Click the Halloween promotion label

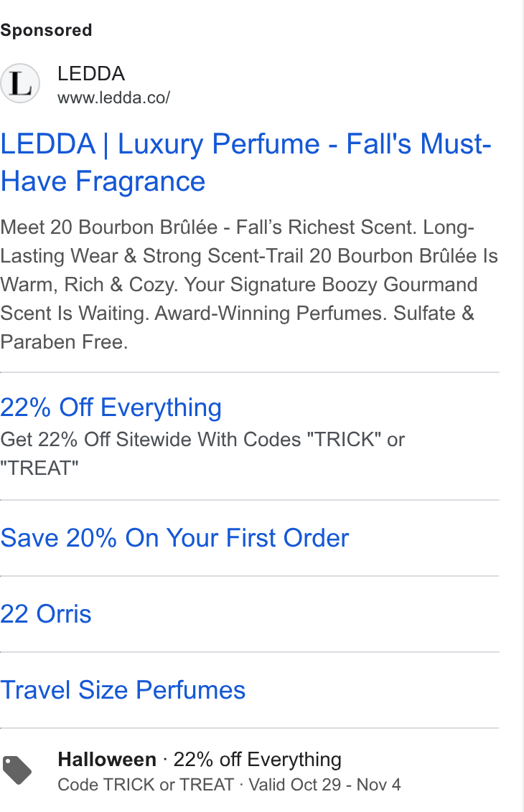coord(107,760)
